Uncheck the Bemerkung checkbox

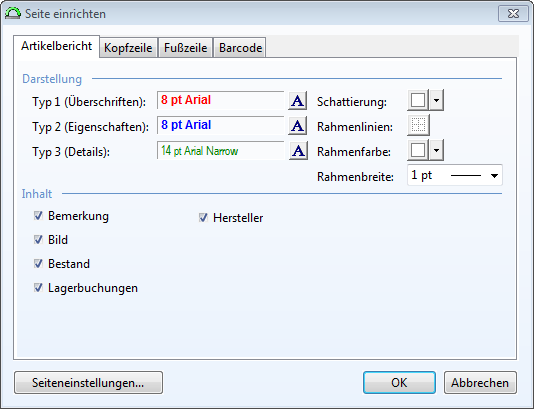38,216
